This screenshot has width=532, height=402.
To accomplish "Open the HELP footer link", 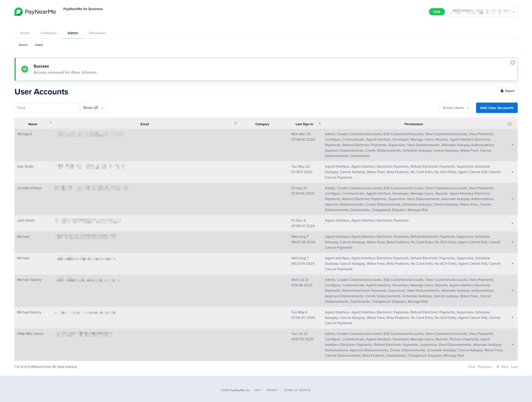I will coord(258,390).
